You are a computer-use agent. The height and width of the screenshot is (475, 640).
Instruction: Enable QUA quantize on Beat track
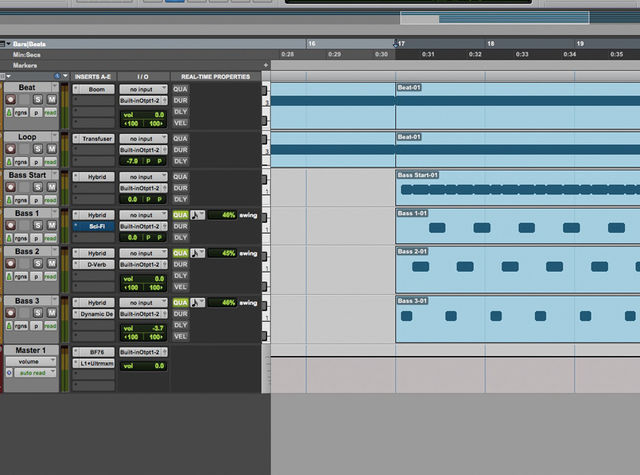(x=180, y=89)
